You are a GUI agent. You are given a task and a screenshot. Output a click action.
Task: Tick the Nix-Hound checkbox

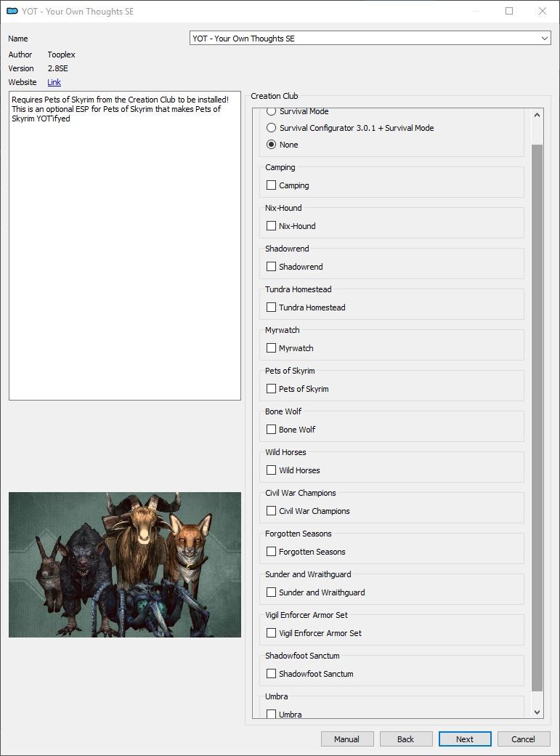(272, 225)
